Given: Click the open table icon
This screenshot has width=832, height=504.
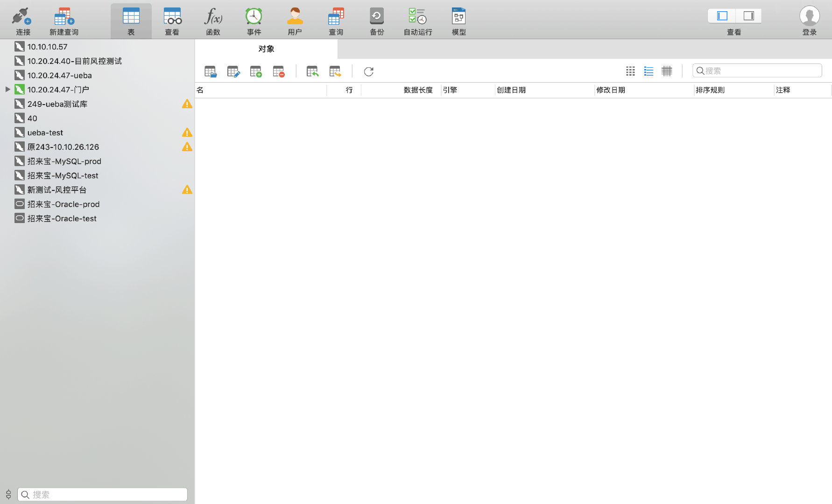Looking at the screenshot, I should click(x=211, y=71).
